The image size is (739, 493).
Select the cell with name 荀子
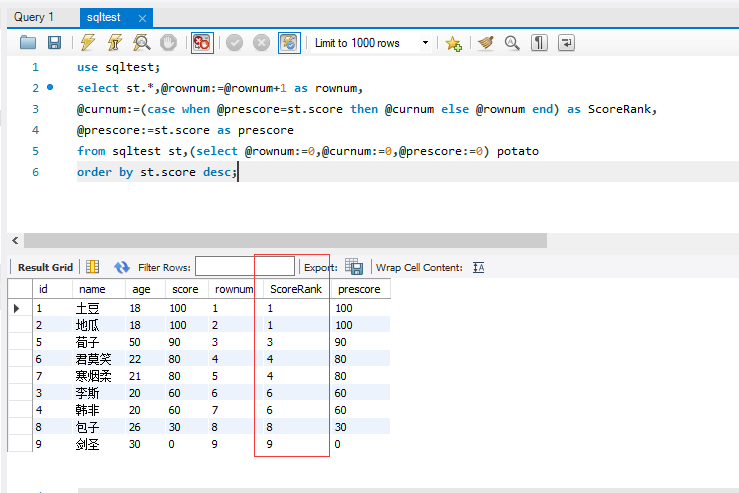click(x=99, y=342)
